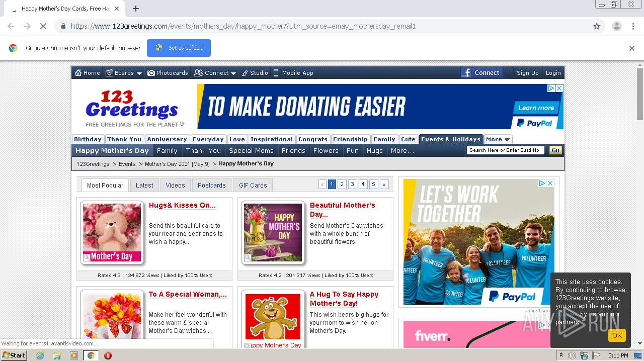Open the Everyday category tab

click(x=208, y=139)
